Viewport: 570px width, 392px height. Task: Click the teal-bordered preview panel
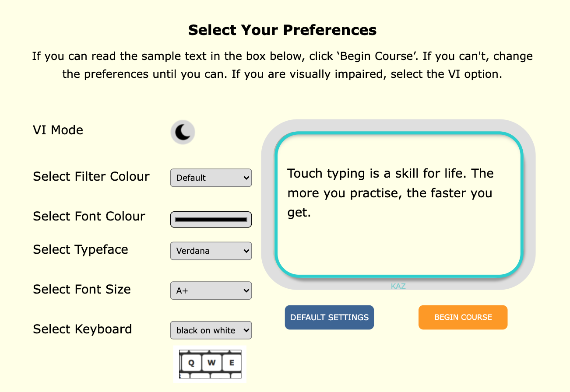click(x=398, y=203)
